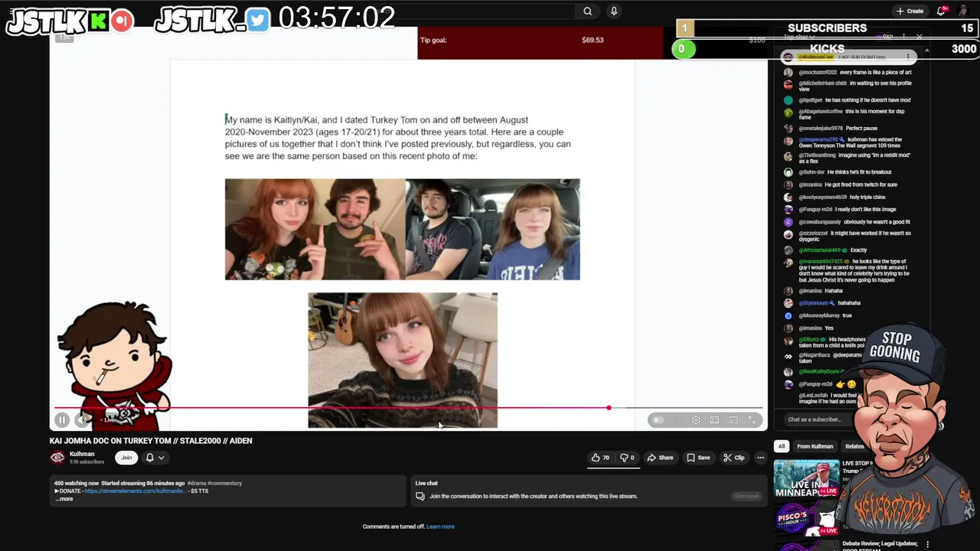Click chat user @MoonrayMurray

pyautogui.click(x=819, y=315)
